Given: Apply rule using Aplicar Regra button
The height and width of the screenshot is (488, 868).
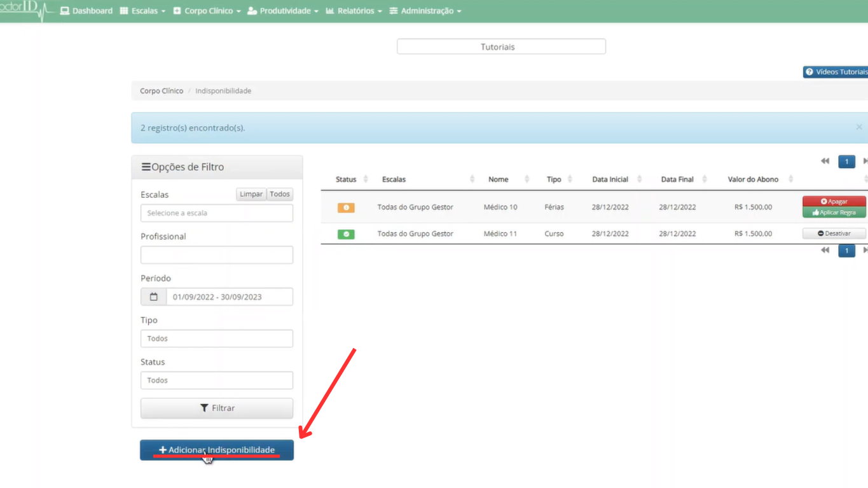Looking at the screenshot, I should coord(834,213).
